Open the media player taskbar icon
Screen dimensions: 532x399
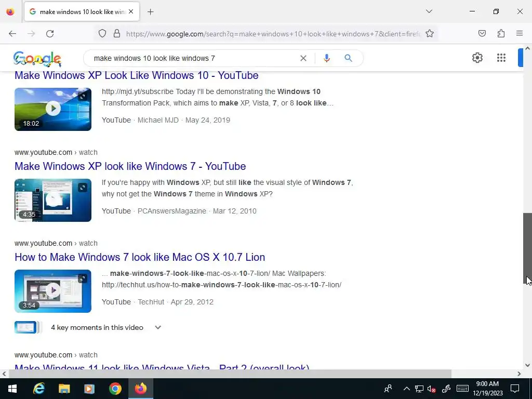(89, 389)
